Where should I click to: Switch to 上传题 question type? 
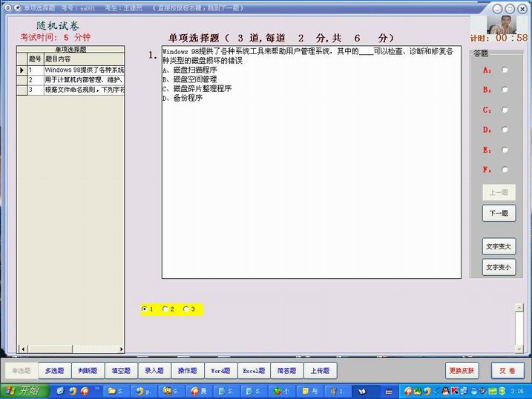click(x=321, y=371)
